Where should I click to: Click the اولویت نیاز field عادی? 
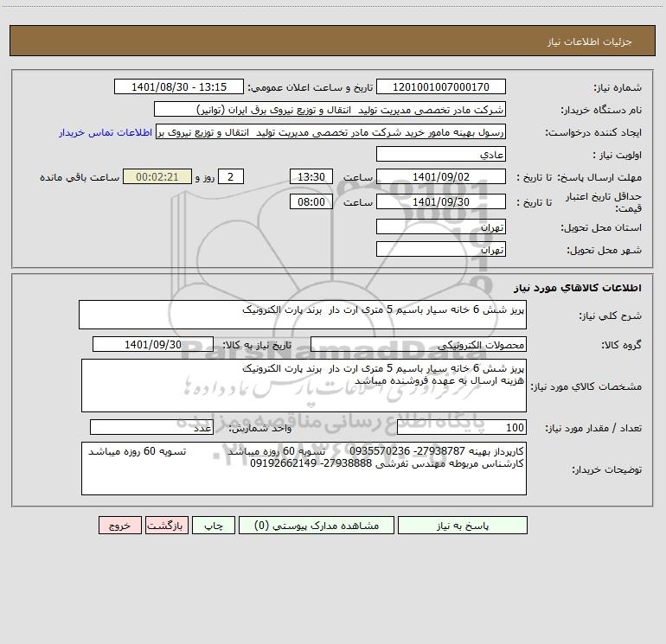441,154
